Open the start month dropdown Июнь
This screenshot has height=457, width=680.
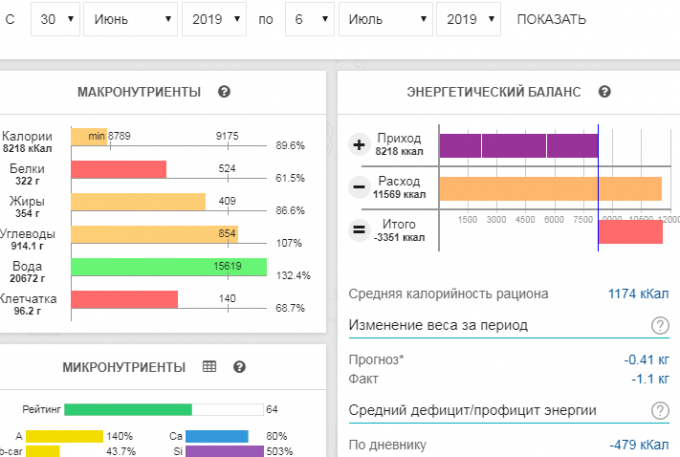tap(130, 20)
